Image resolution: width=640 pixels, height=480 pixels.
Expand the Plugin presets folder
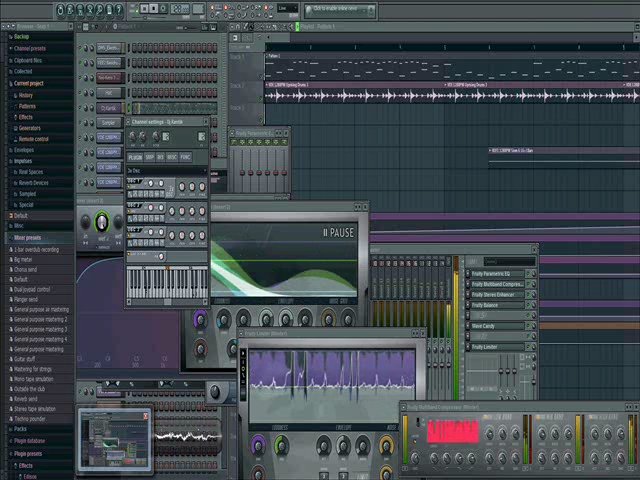click(28, 454)
